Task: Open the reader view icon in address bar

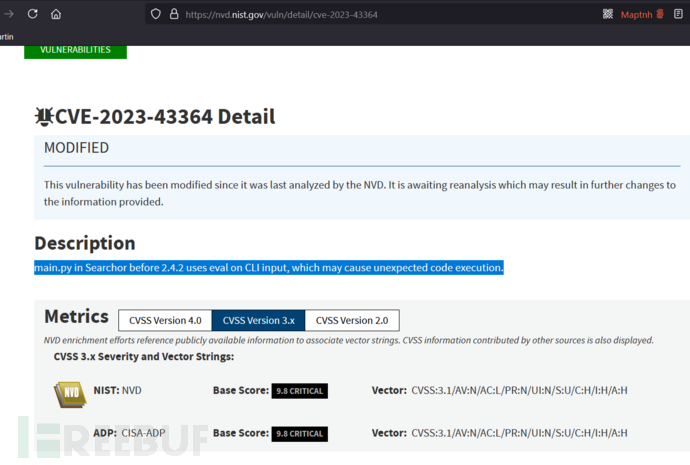Action: (x=678, y=14)
